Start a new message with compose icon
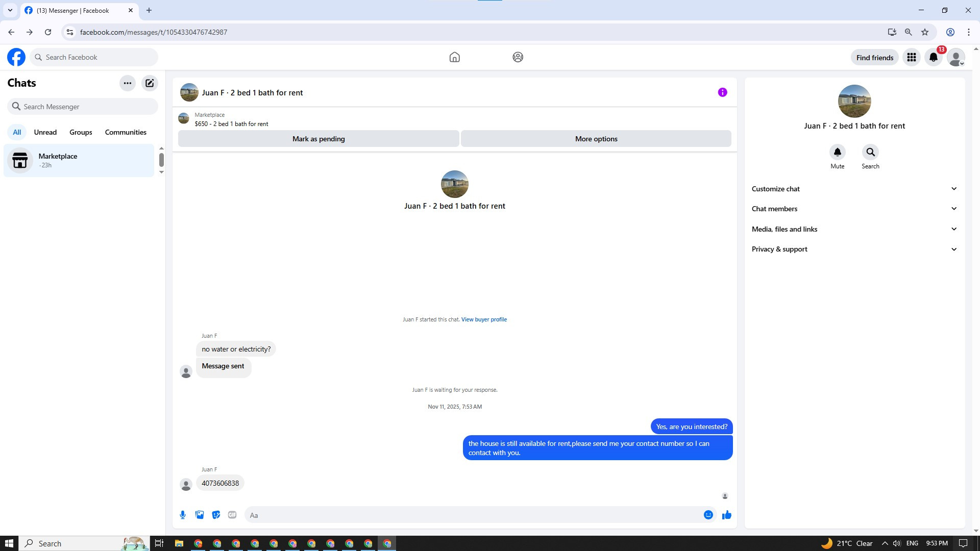The image size is (980, 551). [x=150, y=83]
